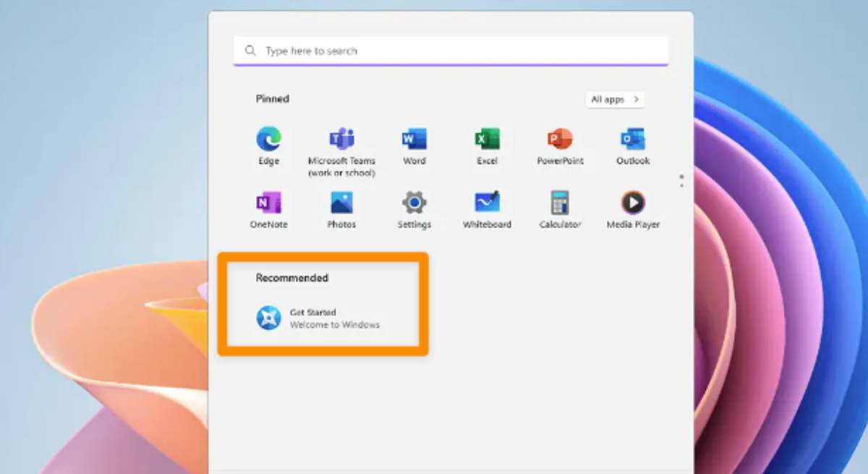Launch PowerPoint from Pinned apps
The image size is (868, 474).
560,139
